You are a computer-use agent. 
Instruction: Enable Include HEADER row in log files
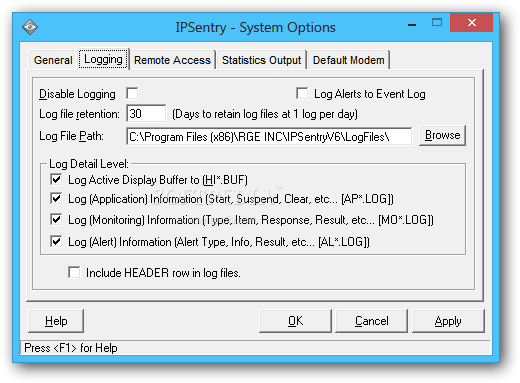(x=74, y=272)
